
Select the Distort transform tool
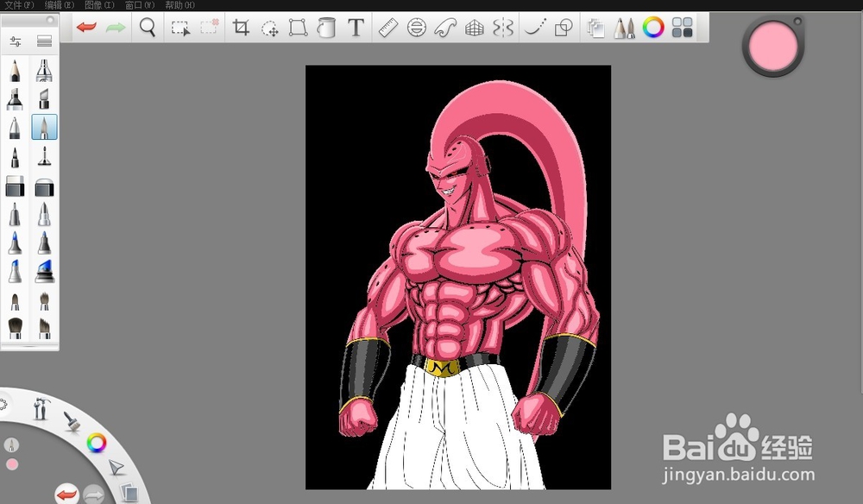click(299, 27)
